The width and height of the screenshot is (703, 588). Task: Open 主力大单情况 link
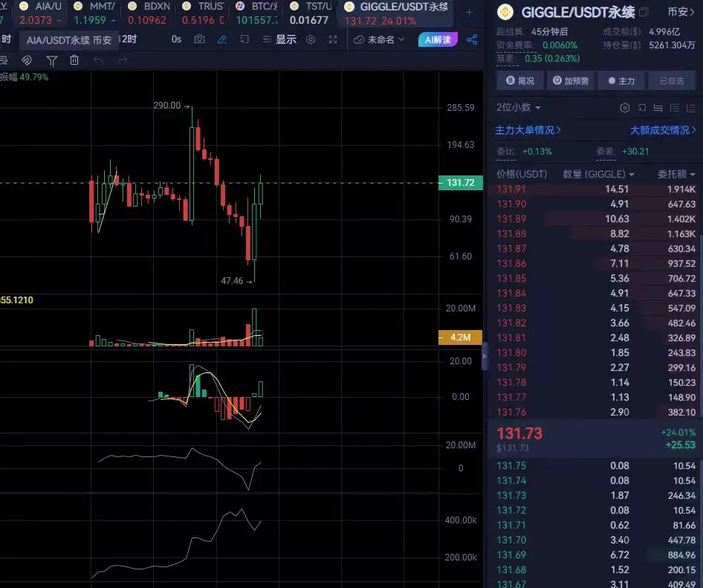(x=528, y=130)
